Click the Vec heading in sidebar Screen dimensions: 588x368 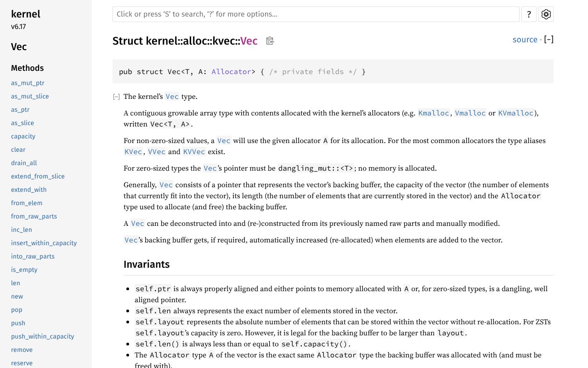coord(19,47)
